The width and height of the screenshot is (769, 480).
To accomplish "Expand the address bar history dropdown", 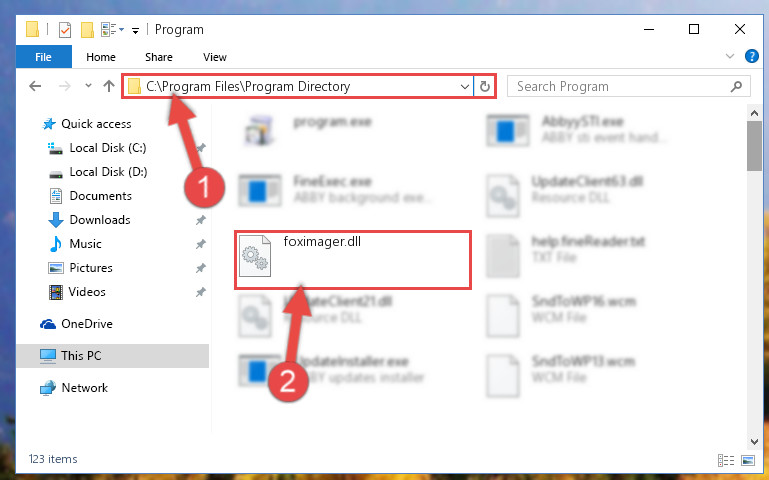I will tap(464, 87).
